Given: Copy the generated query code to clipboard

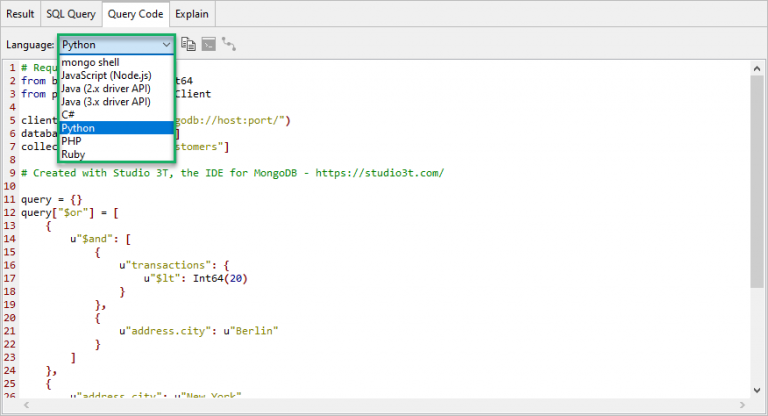Looking at the screenshot, I should (188, 45).
